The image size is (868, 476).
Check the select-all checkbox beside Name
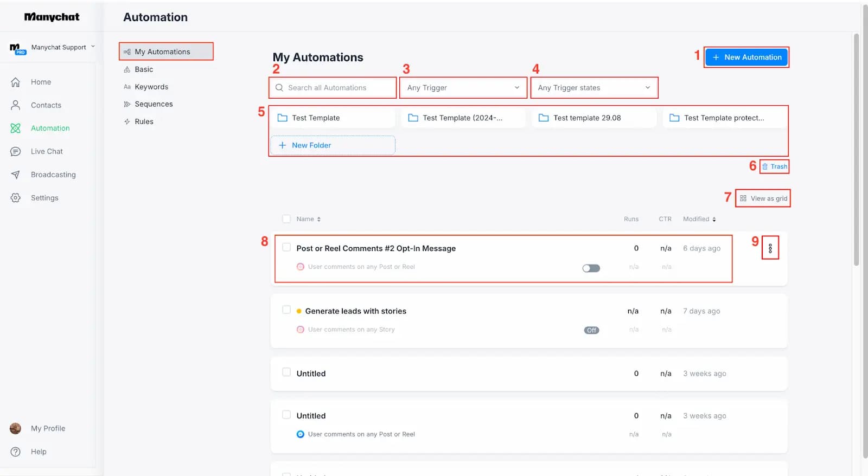[286, 219]
